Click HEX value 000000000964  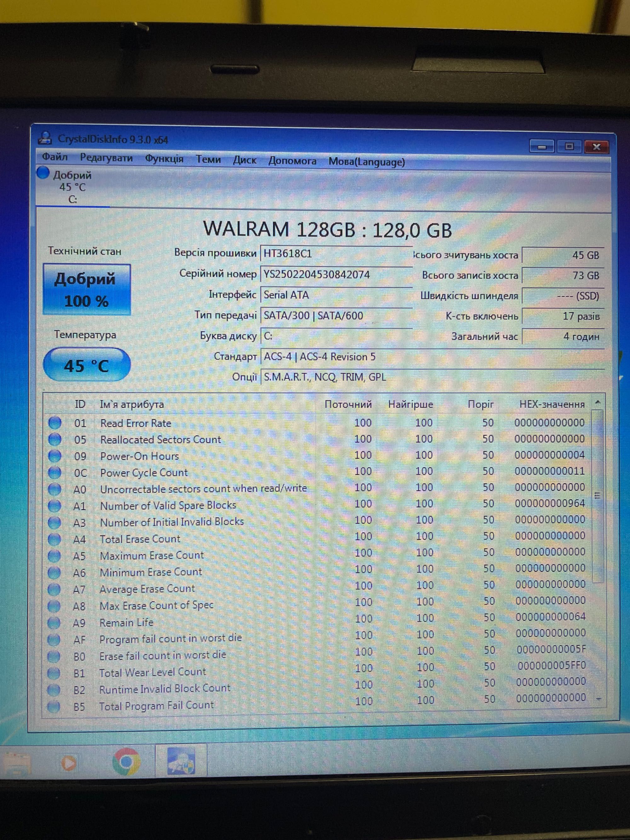(550, 504)
